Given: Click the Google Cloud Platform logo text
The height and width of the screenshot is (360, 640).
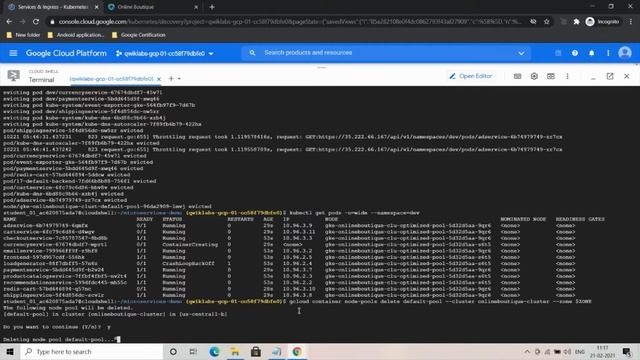Looking at the screenshot, I should pos(66,53).
